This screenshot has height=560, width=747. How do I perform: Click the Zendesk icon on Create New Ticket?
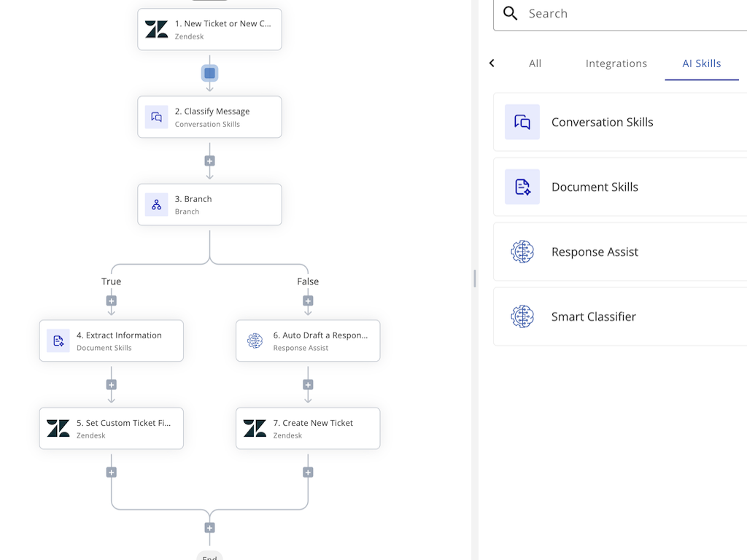coord(255,428)
